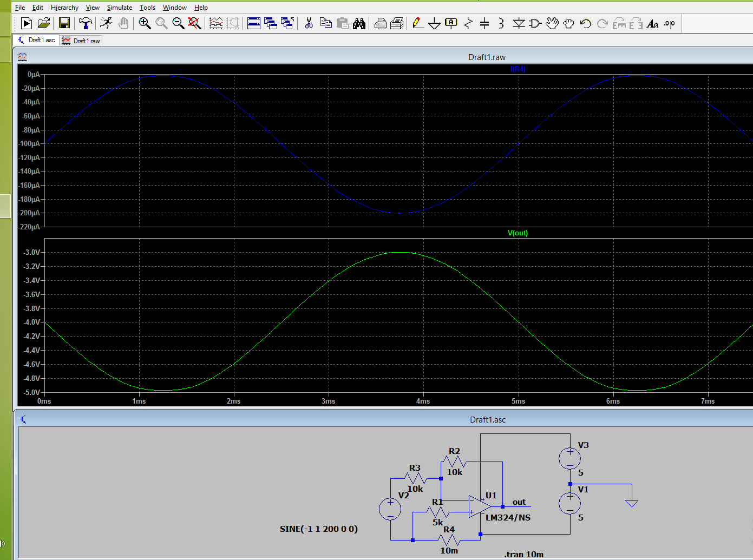Click the Find binoculars icon
Image resolution: width=753 pixels, height=560 pixels.
tap(359, 23)
